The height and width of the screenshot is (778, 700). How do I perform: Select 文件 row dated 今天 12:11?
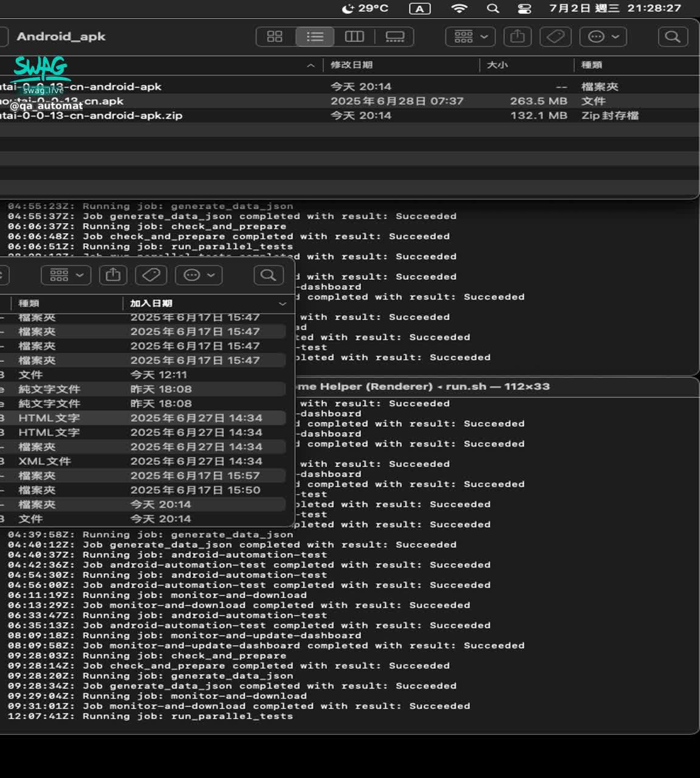pyautogui.click(x=143, y=375)
